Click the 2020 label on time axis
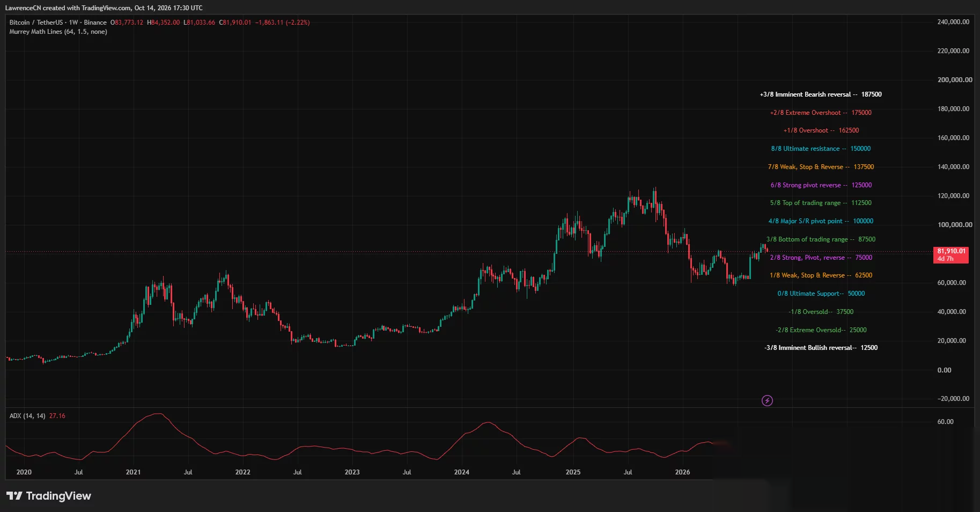Image resolution: width=980 pixels, height=512 pixels. tap(24, 472)
